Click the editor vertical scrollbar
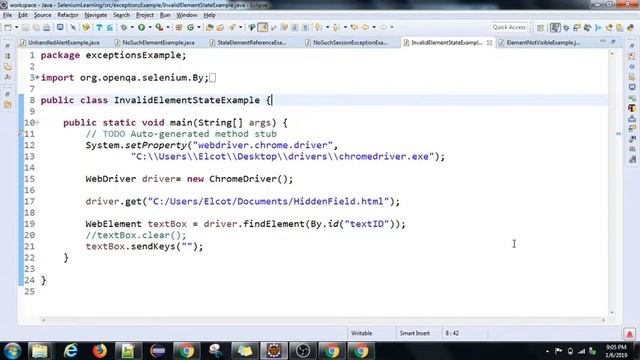 point(612,183)
